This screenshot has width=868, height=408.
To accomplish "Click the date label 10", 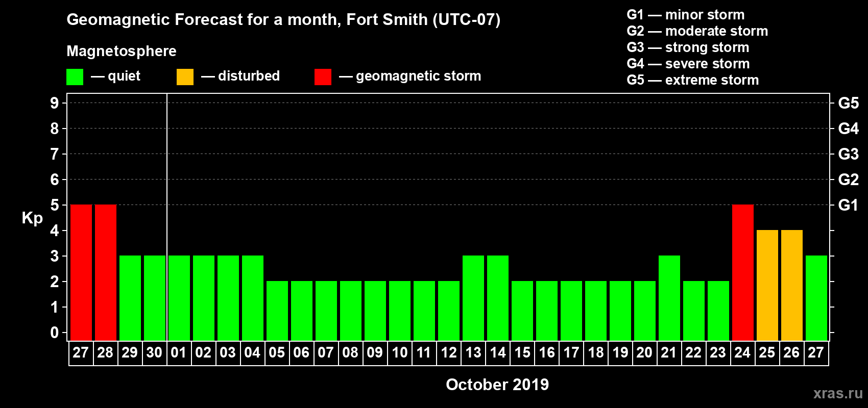I will [400, 353].
